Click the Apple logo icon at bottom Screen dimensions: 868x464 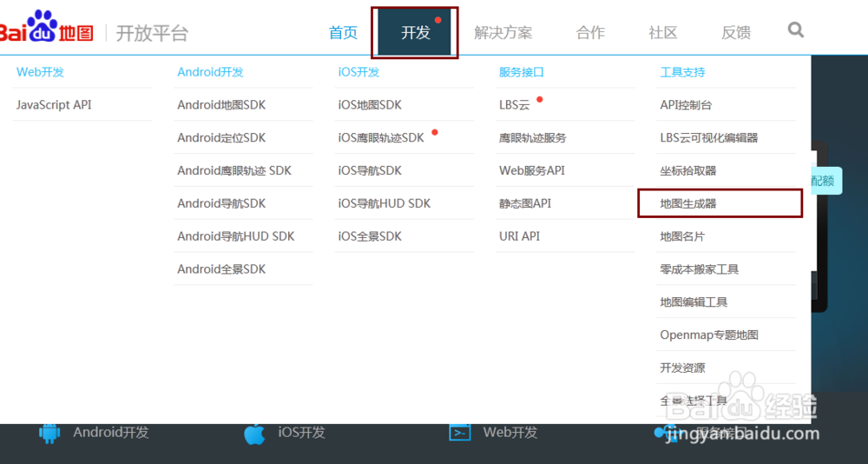pos(254,433)
